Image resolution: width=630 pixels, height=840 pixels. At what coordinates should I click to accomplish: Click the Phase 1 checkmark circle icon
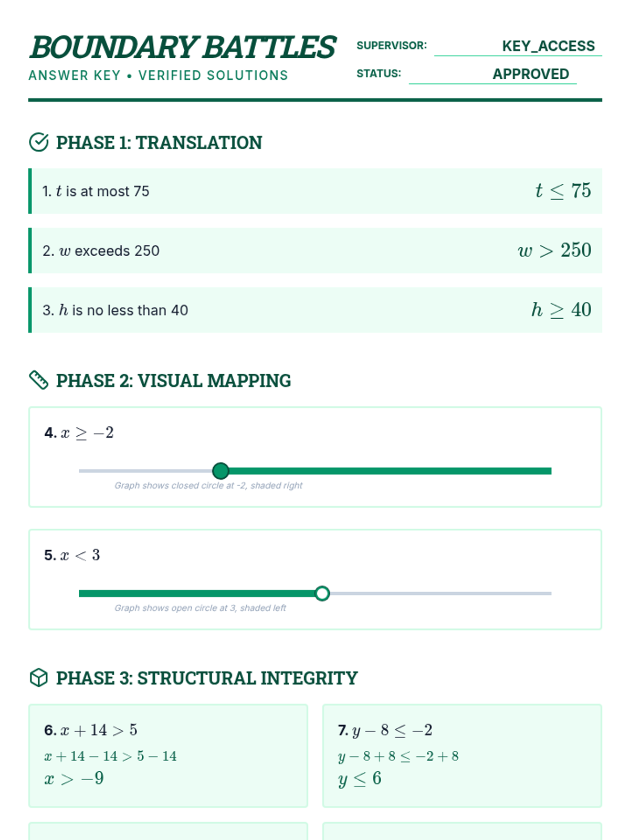click(39, 142)
